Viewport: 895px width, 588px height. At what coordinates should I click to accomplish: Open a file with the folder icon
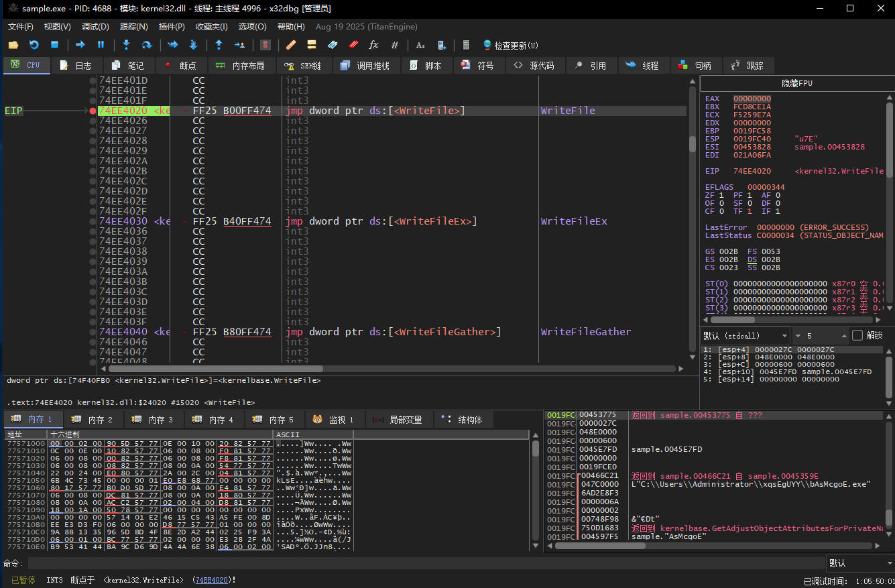13,45
